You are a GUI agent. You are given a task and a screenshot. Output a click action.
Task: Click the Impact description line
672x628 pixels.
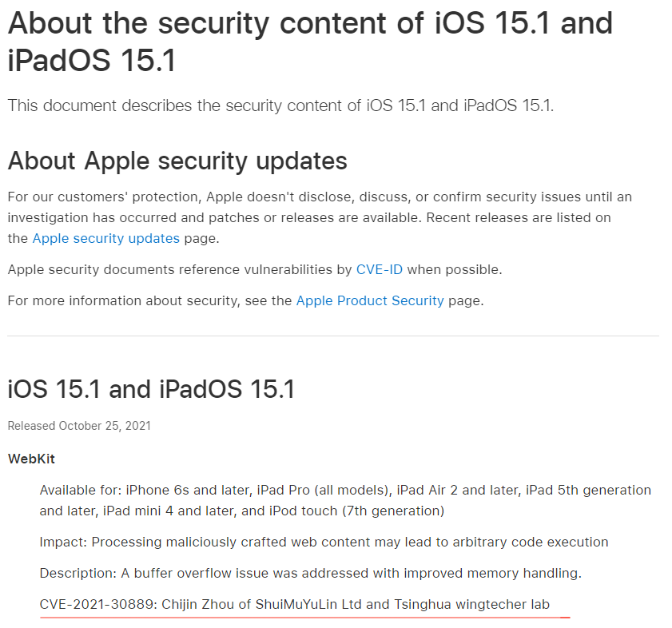[324, 543]
